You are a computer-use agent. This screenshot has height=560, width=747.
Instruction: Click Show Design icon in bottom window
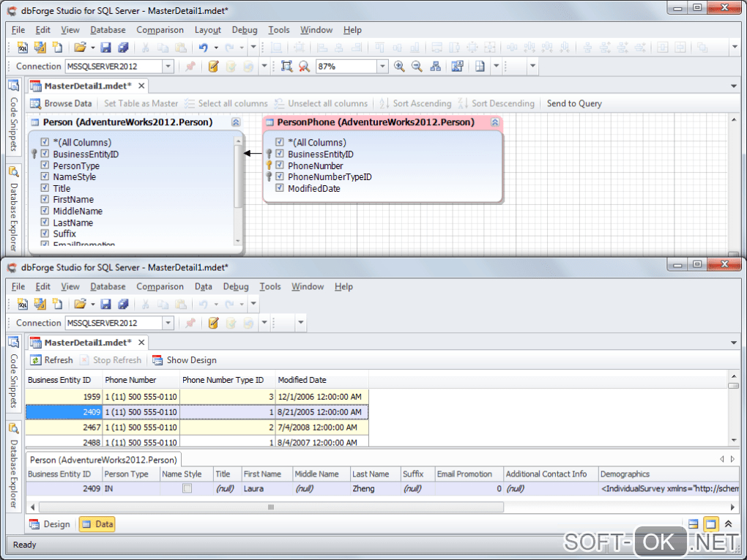(157, 360)
